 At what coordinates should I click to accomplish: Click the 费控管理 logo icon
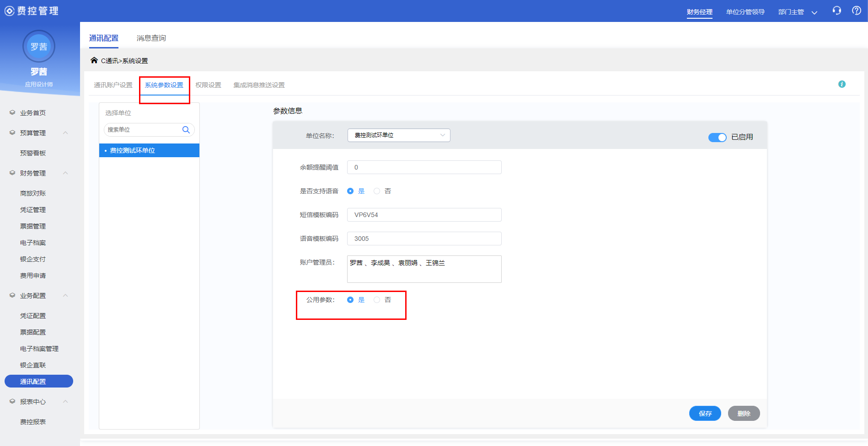10,11
